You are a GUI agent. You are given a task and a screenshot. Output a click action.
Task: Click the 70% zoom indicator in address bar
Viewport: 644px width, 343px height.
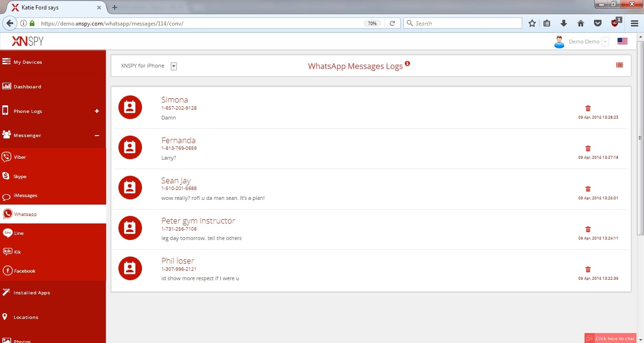[372, 23]
